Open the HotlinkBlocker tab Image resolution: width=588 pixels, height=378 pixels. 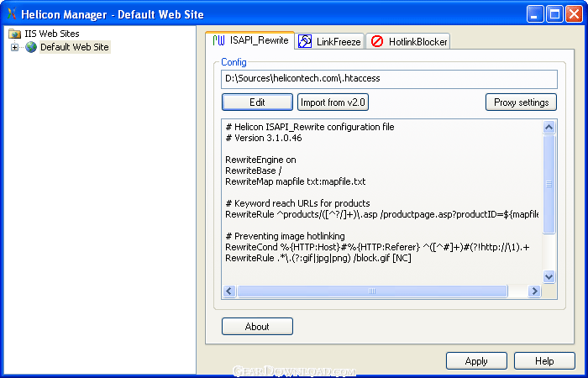408,42
